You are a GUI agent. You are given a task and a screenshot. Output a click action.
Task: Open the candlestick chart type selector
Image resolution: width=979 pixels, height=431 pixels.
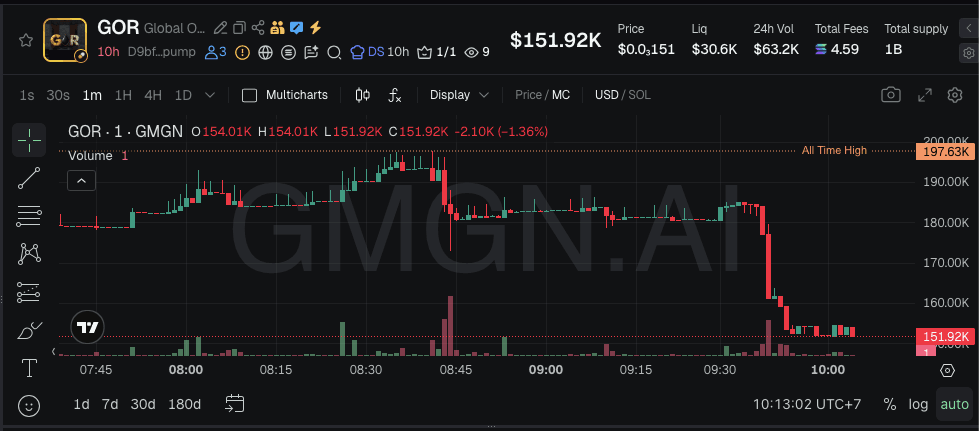[363, 95]
